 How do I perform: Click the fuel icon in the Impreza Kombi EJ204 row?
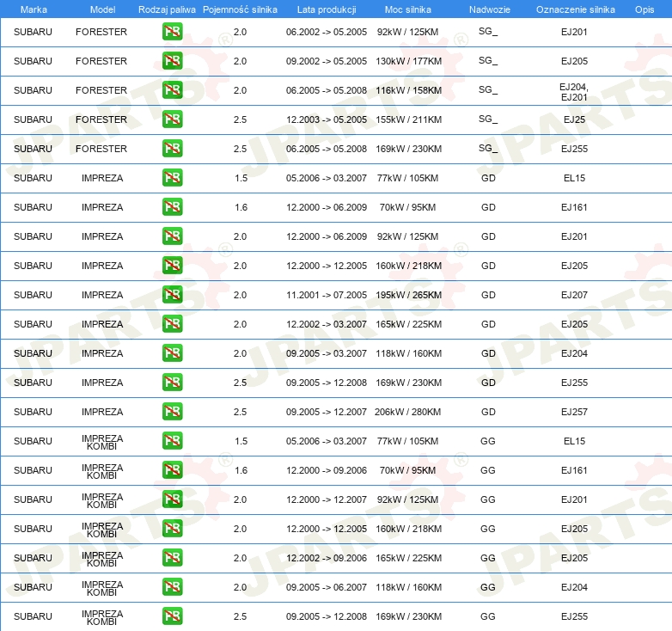[172, 587]
